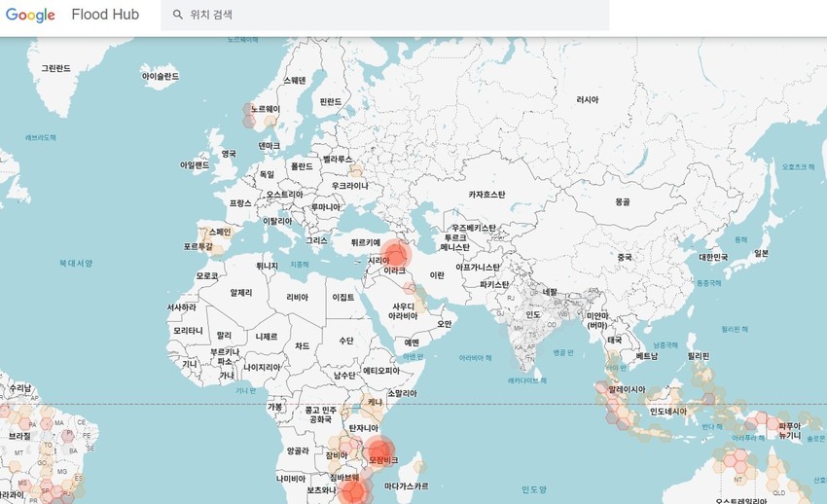
Task: Click the Japan (일본) country label
Action: pyautogui.click(x=761, y=253)
